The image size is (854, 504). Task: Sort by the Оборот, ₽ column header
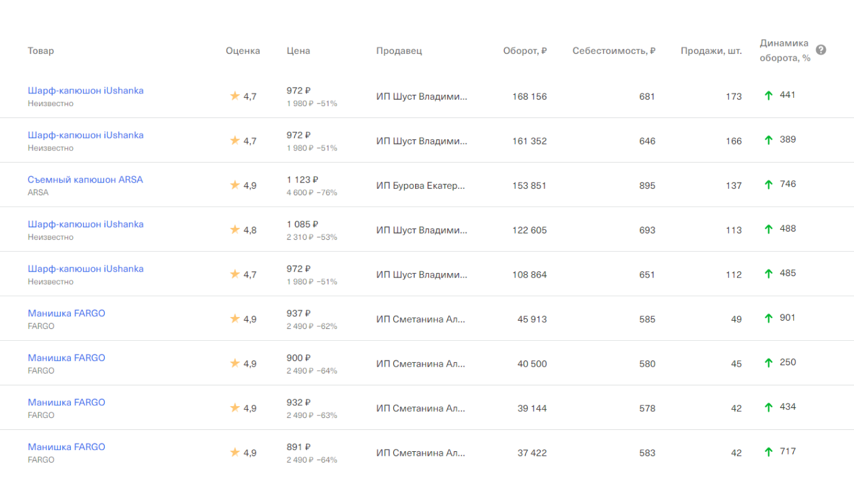tap(524, 51)
